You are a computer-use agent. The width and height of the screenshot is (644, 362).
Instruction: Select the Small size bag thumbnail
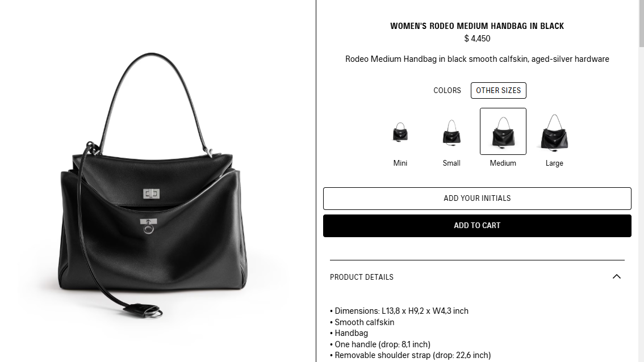(x=451, y=131)
